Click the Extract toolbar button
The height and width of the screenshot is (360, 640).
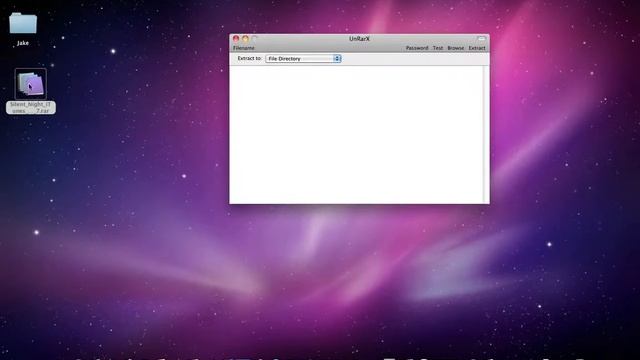coord(477,48)
